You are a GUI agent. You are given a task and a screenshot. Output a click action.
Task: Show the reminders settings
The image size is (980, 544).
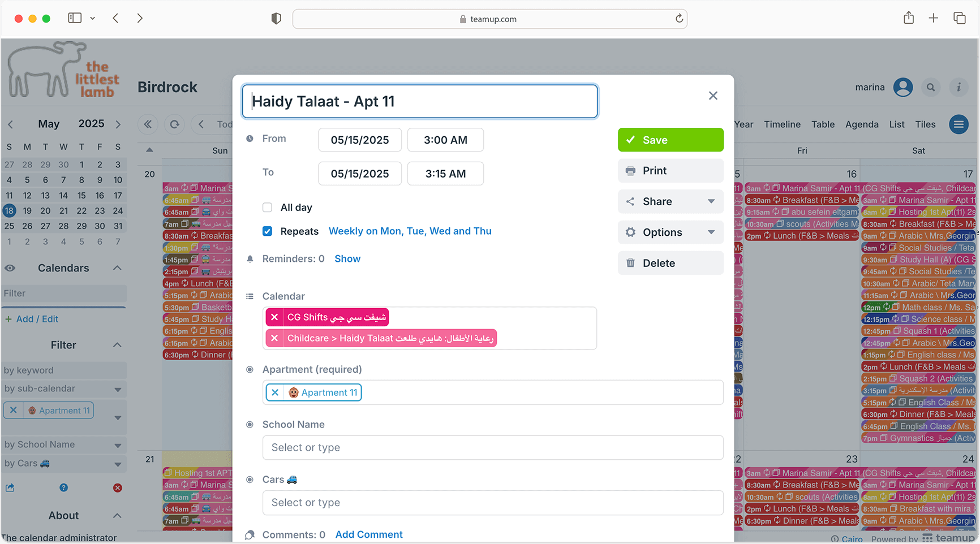tap(347, 258)
